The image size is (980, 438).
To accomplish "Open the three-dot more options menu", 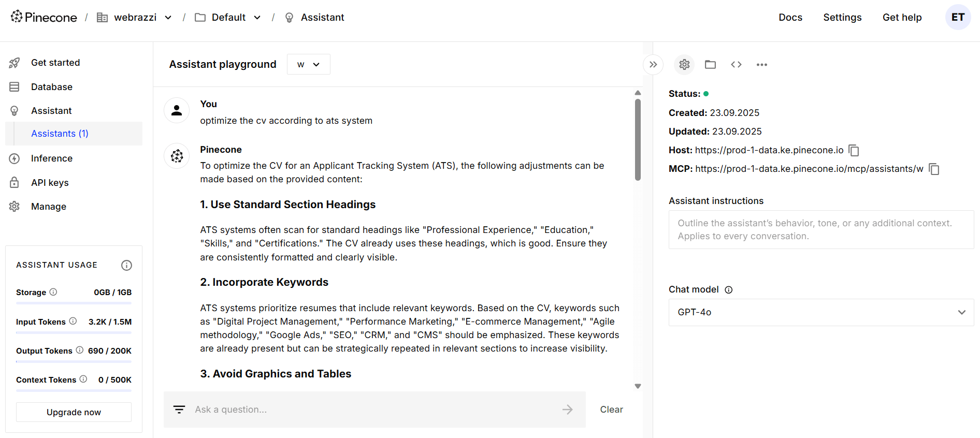I will 761,65.
